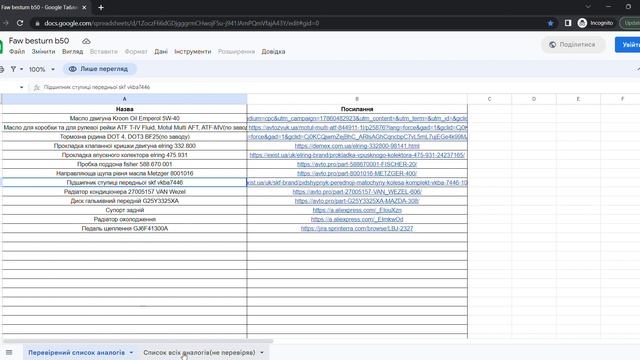Open the aliexpress link for Радіатор охолодження
The height and width of the screenshot is (360, 640).
(x=357, y=220)
